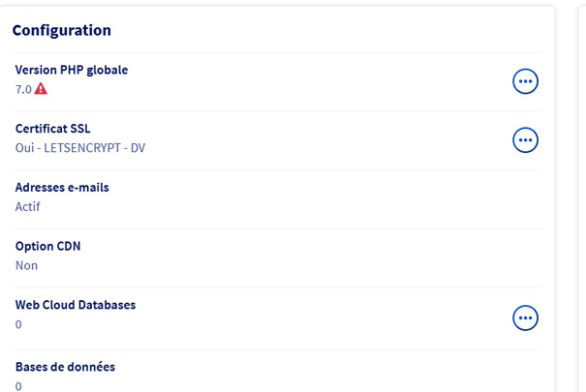Click the PHP version value 7.0
586x392 pixels.
(x=23, y=89)
